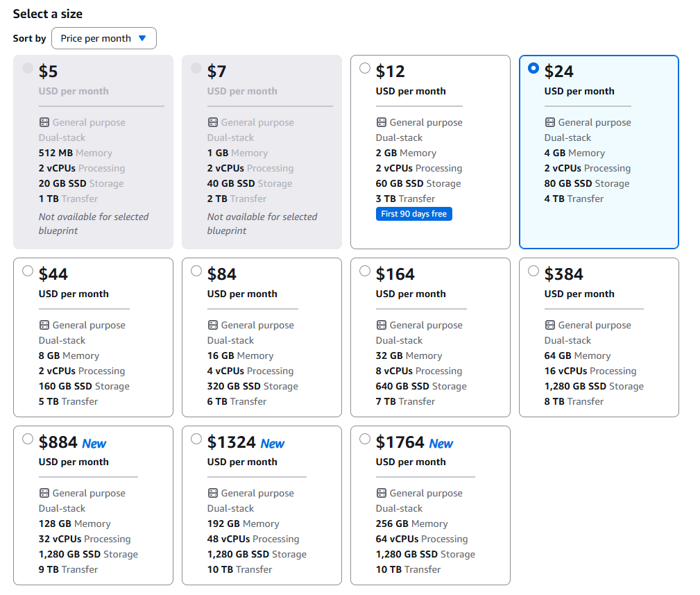Click General purpose icon in $12 card
The height and width of the screenshot is (595, 700).
[x=381, y=122]
